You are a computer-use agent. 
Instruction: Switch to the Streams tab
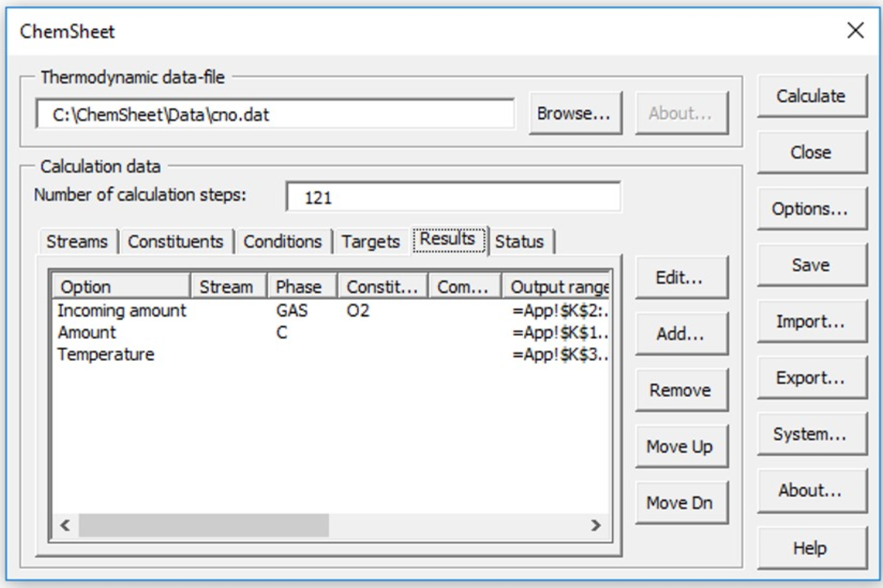[77, 241]
